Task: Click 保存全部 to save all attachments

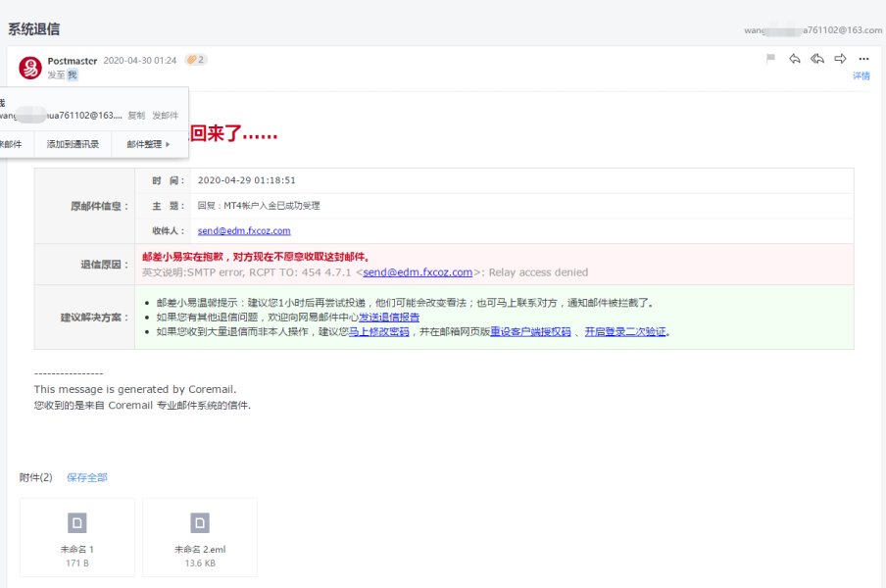Action: [x=87, y=477]
